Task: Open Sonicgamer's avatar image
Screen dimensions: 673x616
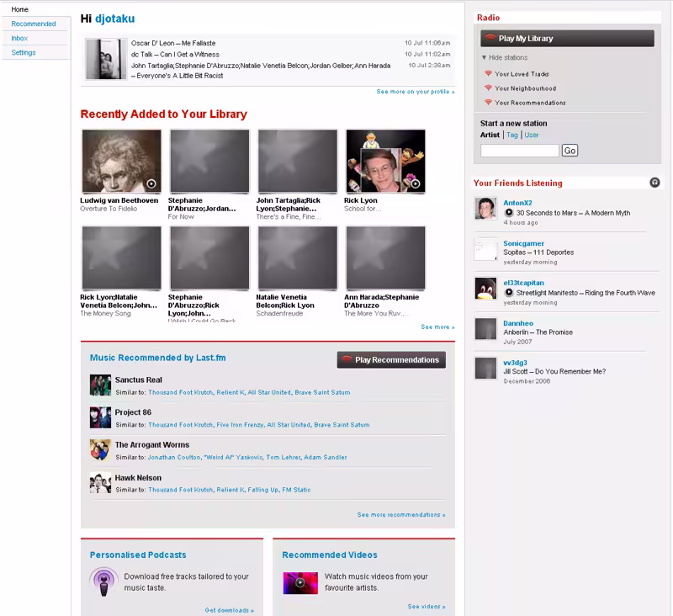Action: point(485,249)
